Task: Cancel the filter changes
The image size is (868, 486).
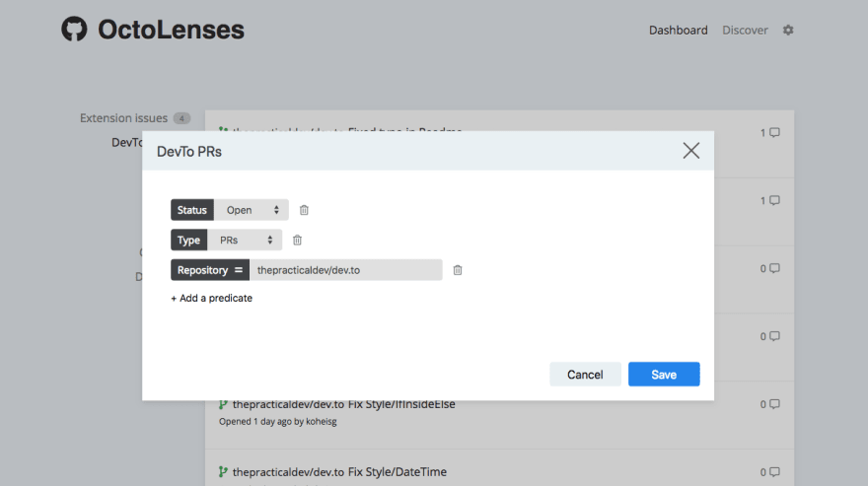Action: [x=585, y=375]
